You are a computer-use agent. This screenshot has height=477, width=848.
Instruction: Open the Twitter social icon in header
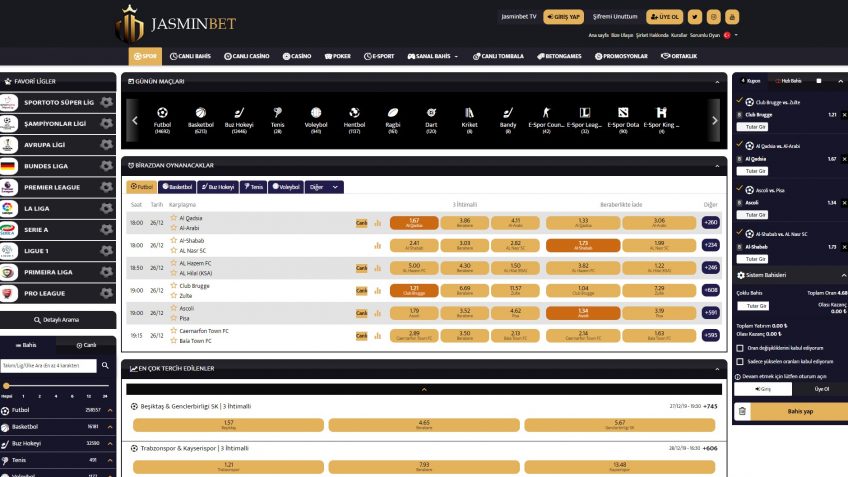click(x=695, y=17)
